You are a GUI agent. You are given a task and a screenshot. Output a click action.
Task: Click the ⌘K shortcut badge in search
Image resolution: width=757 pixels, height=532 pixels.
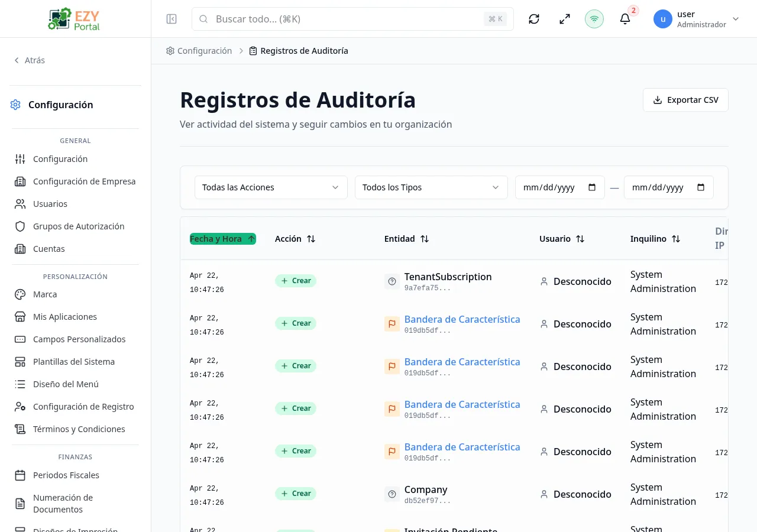tap(496, 19)
